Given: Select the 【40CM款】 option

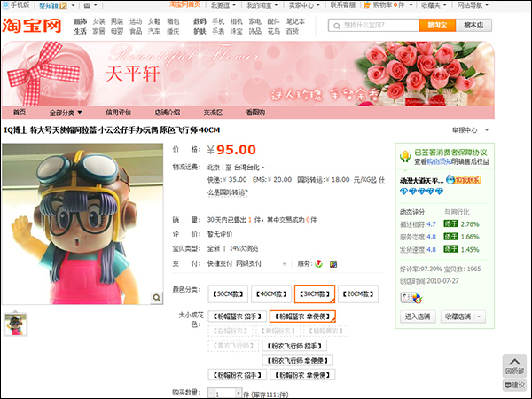Looking at the screenshot, I should pos(271,293).
